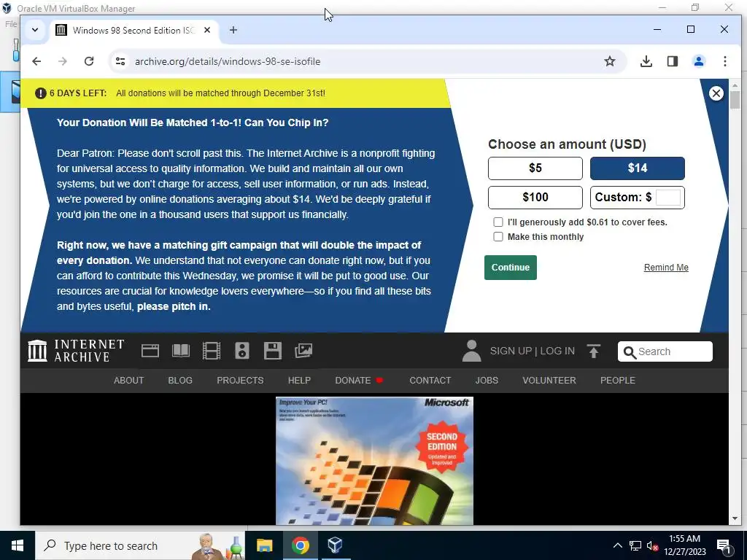
Task: Toggle Chrome side panel icon
Action: 672,61
